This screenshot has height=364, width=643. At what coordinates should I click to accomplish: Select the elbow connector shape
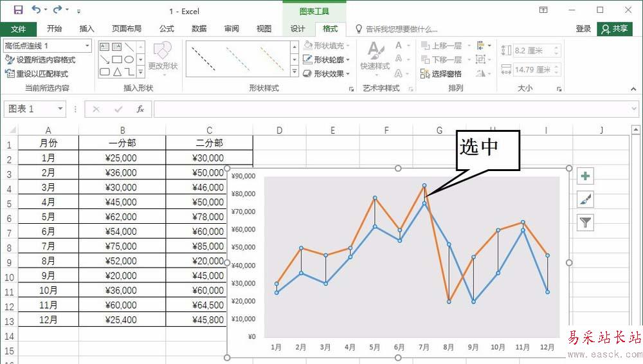[129, 72]
